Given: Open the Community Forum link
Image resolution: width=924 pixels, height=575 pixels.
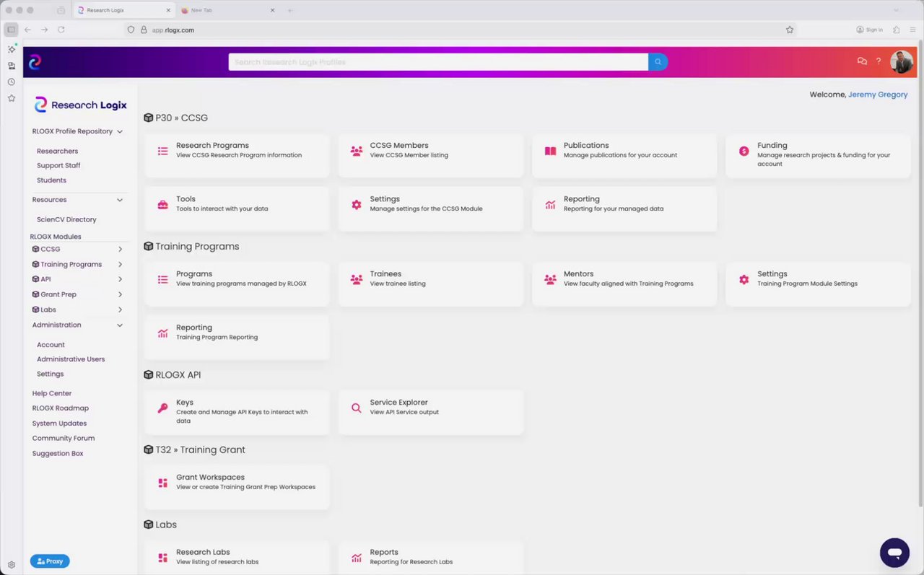Looking at the screenshot, I should [64, 438].
